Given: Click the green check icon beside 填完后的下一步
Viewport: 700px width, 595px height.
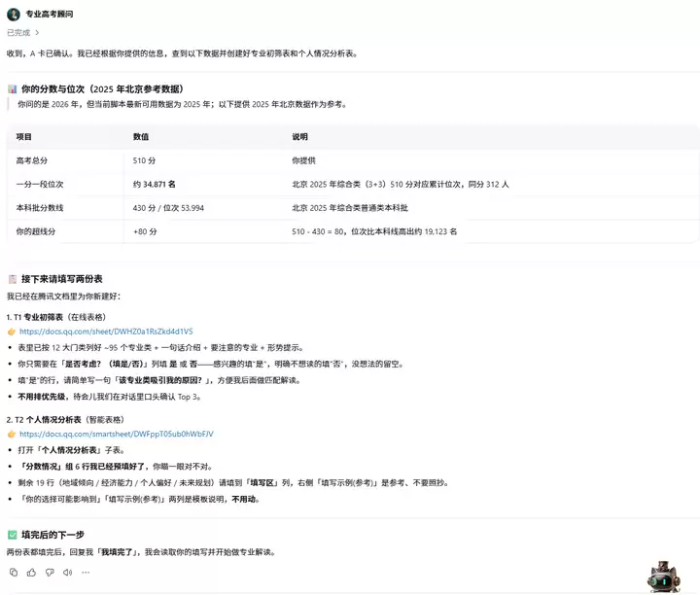Looking at the screenshot, I should tap(13, 535).
